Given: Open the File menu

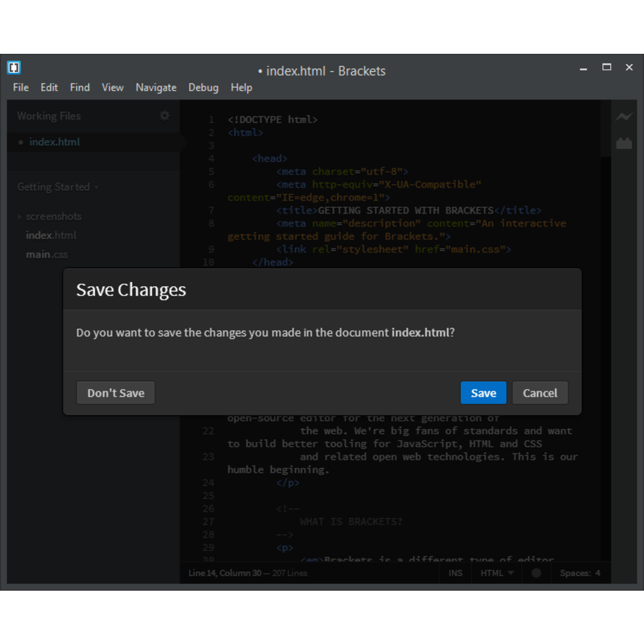Looking at the screenshot, I should 21,88.
